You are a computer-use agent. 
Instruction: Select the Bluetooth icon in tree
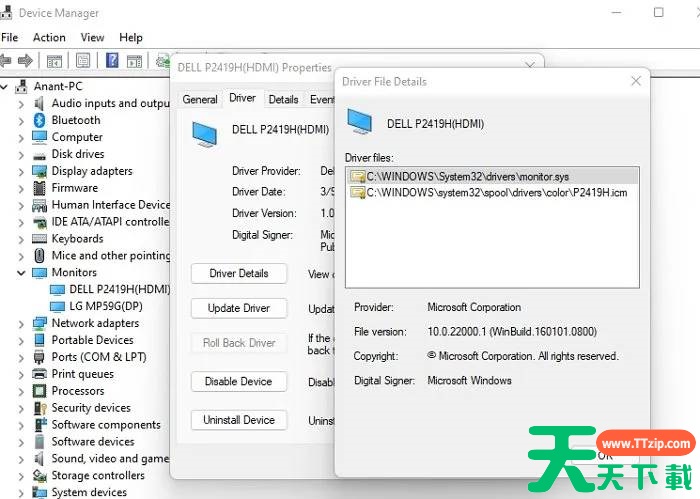39,120
